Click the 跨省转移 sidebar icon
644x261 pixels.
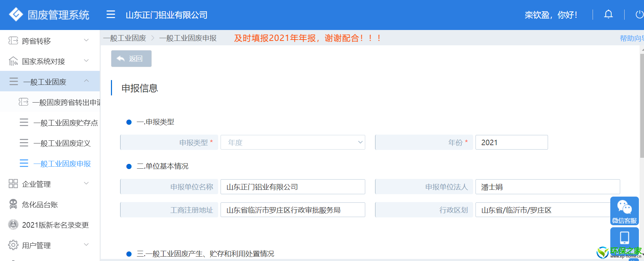click(13, 41)
